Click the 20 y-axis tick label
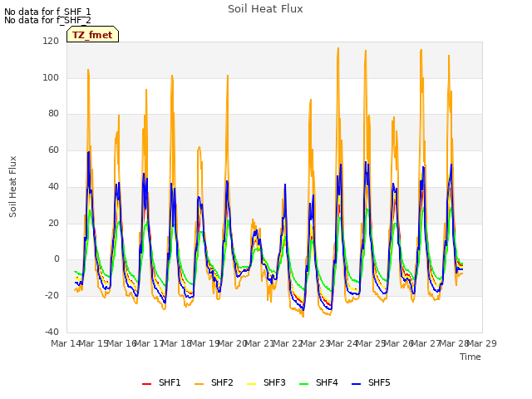 [53, 224]
